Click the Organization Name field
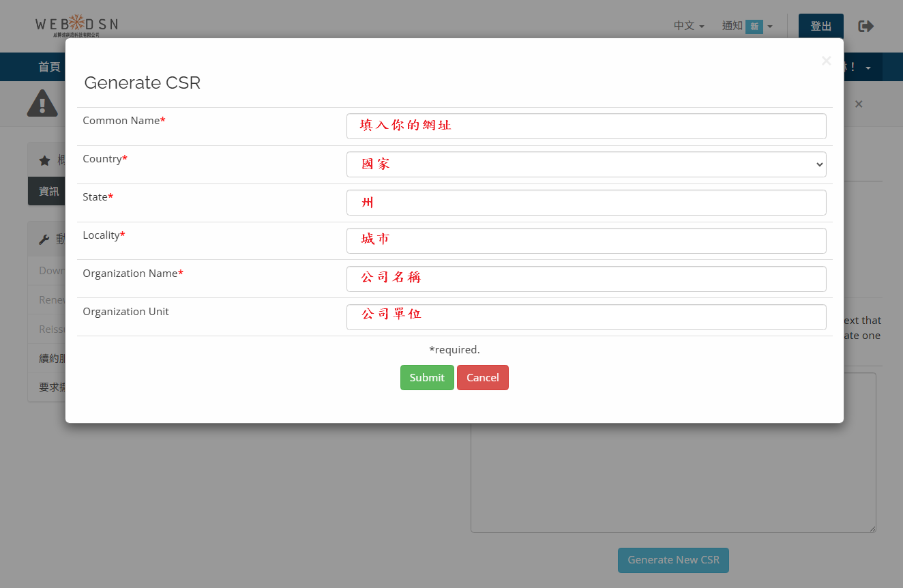 (x=586, y=279)
